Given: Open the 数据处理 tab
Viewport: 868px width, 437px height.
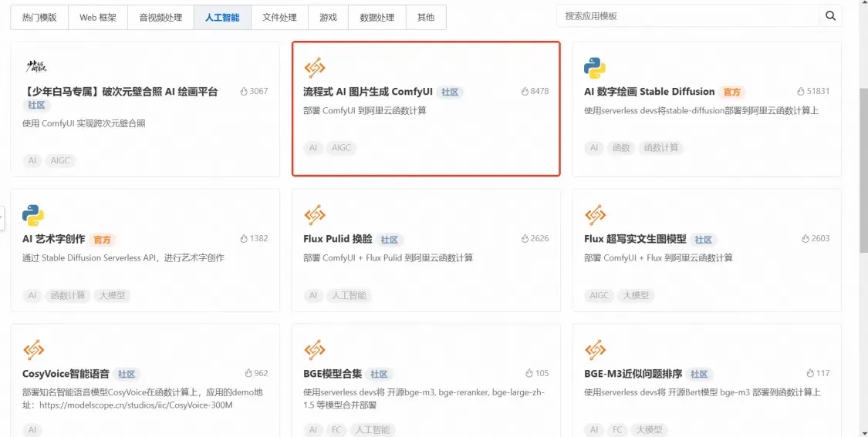Looking at the screenshot, I should (377, 17).
